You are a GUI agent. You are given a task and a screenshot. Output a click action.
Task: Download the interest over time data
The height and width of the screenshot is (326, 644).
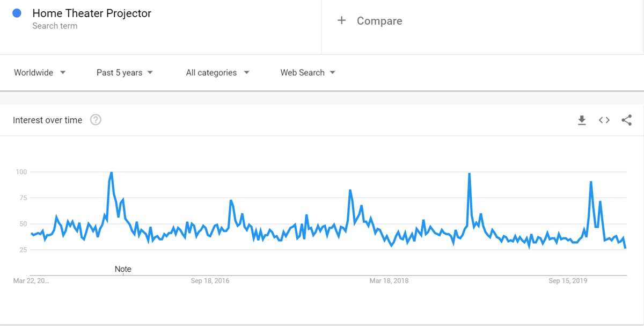click(x=582, y=120)
